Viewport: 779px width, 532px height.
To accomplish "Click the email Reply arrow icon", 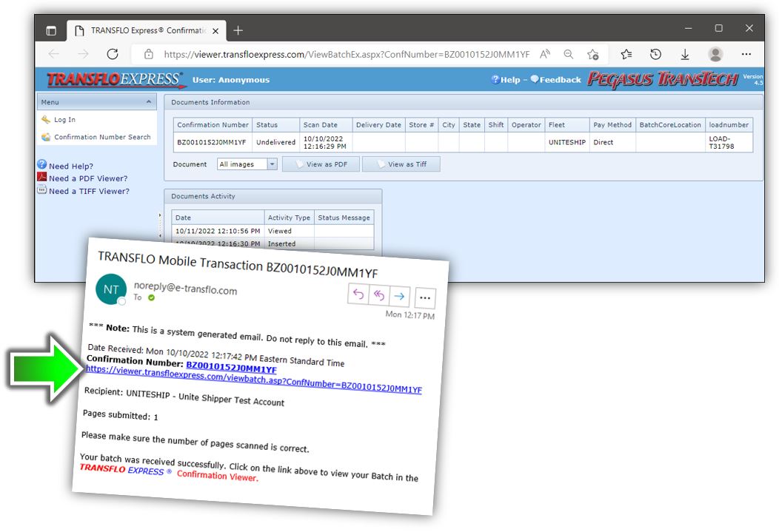I will 358,294.
